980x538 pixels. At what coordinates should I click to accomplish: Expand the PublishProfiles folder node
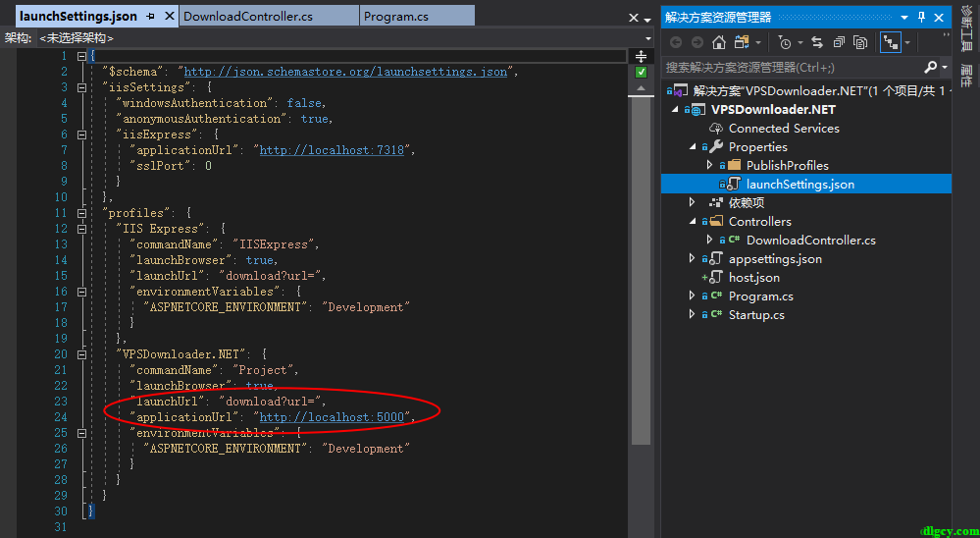point(709,165)
